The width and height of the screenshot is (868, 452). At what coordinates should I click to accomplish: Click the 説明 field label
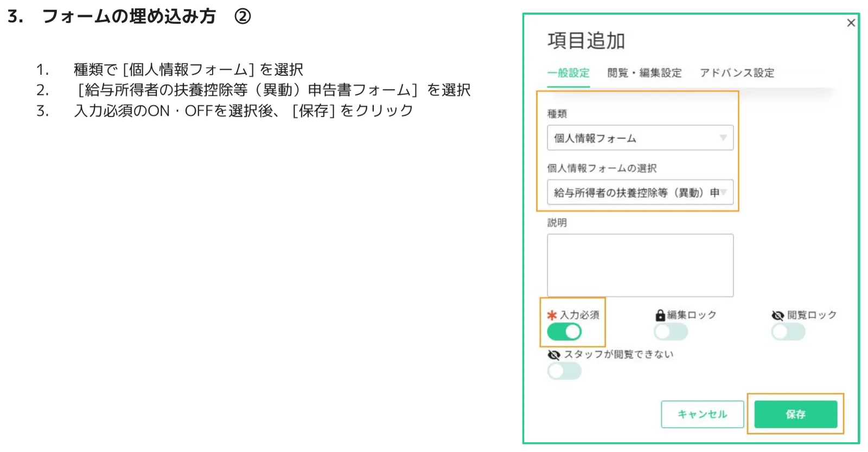pos(557,223)
